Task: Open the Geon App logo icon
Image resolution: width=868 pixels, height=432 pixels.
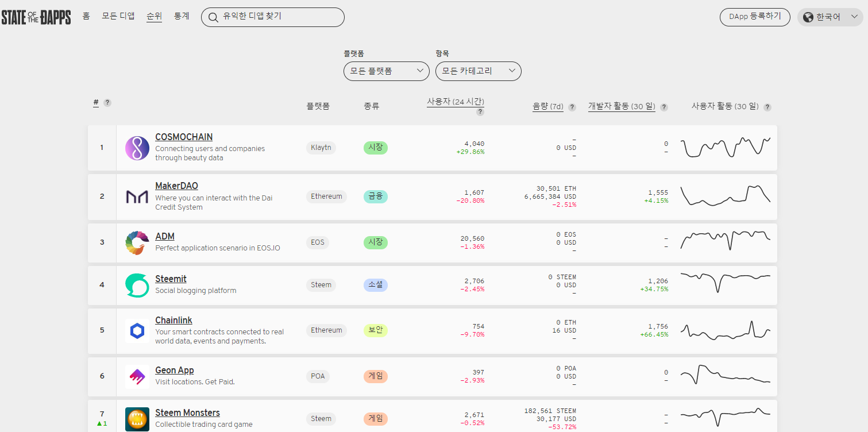Action: coord(137,377)
